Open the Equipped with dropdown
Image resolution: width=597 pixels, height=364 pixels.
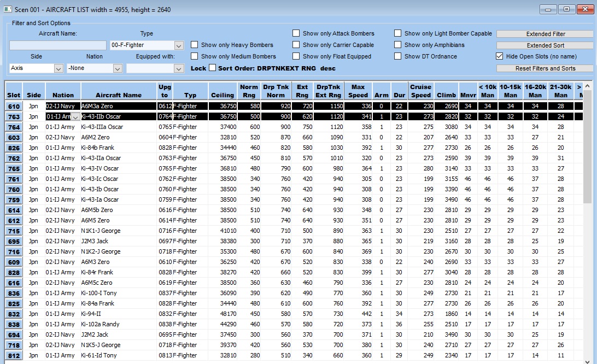coord(179,68)
